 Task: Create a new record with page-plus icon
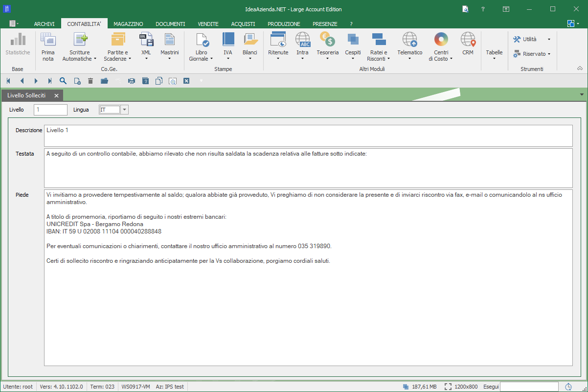(77, 81)
